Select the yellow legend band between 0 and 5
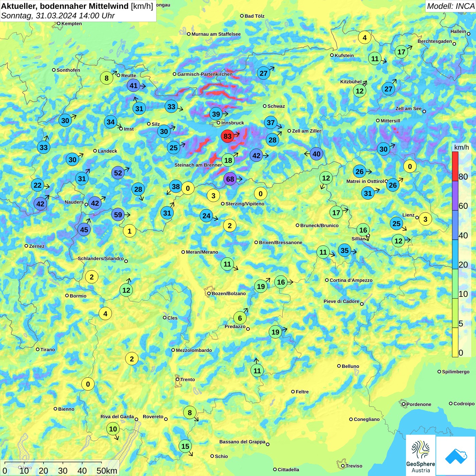The width and height of the screenshot is (476, 476). click(455, 342)
